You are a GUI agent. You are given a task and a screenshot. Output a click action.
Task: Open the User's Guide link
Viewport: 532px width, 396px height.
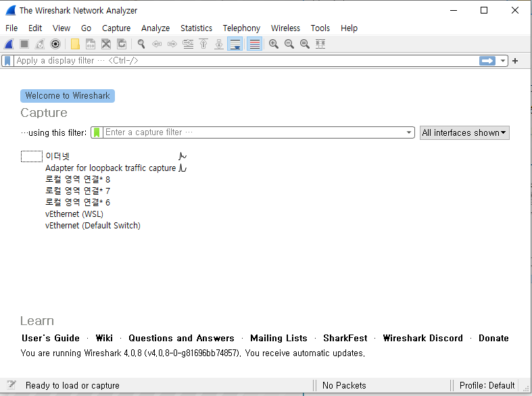pos(51,339)
